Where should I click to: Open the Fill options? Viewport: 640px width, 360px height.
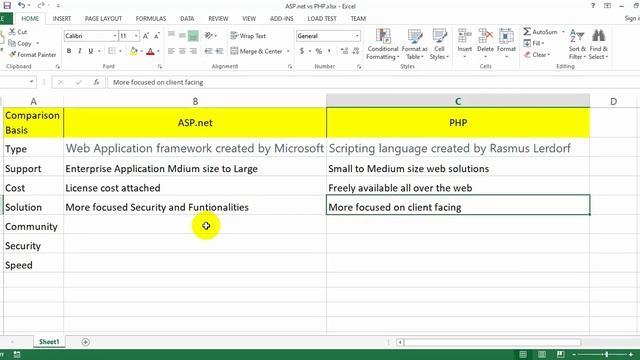click(x=534, y=43)
